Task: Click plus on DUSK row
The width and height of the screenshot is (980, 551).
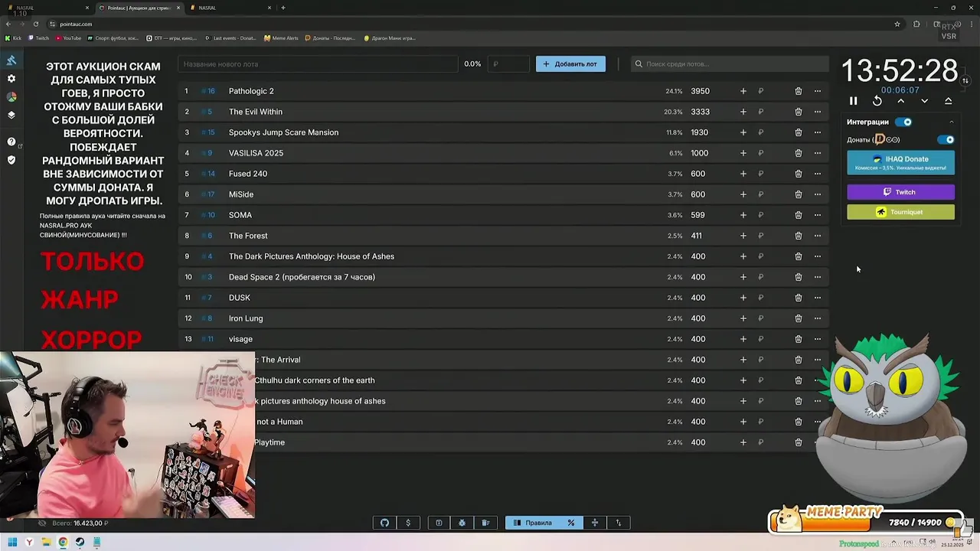Action: (743, 298)
